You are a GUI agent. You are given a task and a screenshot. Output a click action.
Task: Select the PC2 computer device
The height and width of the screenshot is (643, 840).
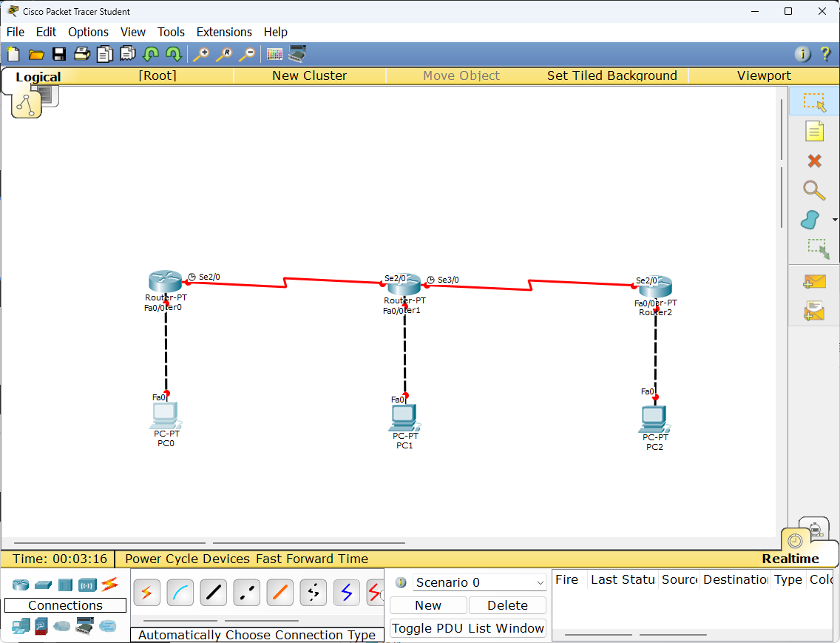coord(654,420)
